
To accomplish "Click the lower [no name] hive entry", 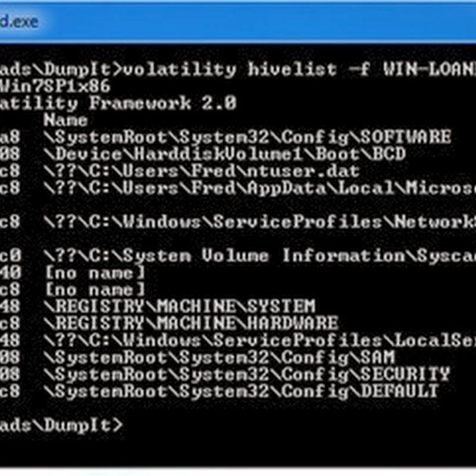I will coord(94,290).
